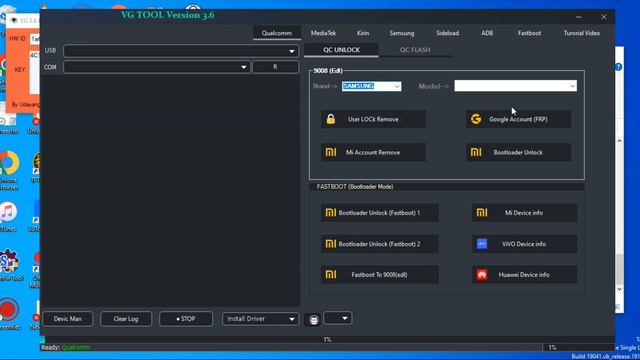Click the R refresh button beside COM
Image resolution: width=640 pixels, height=360 pixels.
pyautogui.click(x=276, y=67)
